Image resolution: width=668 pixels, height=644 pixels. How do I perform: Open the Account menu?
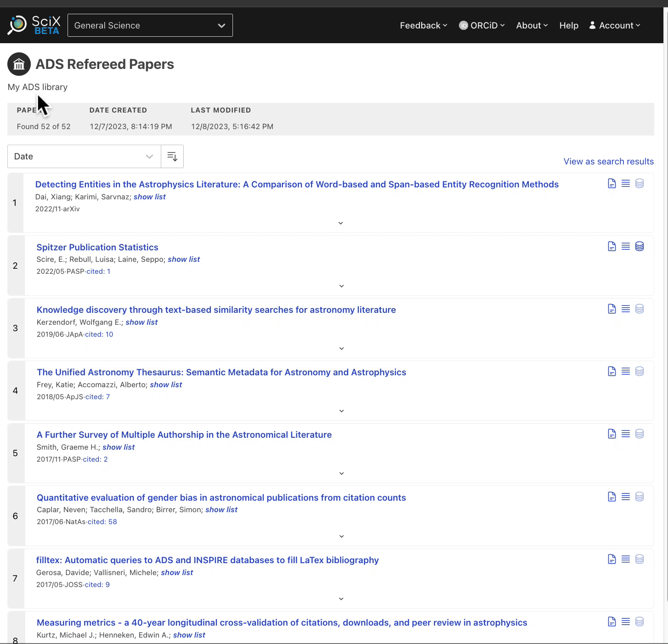coord(615,26)
